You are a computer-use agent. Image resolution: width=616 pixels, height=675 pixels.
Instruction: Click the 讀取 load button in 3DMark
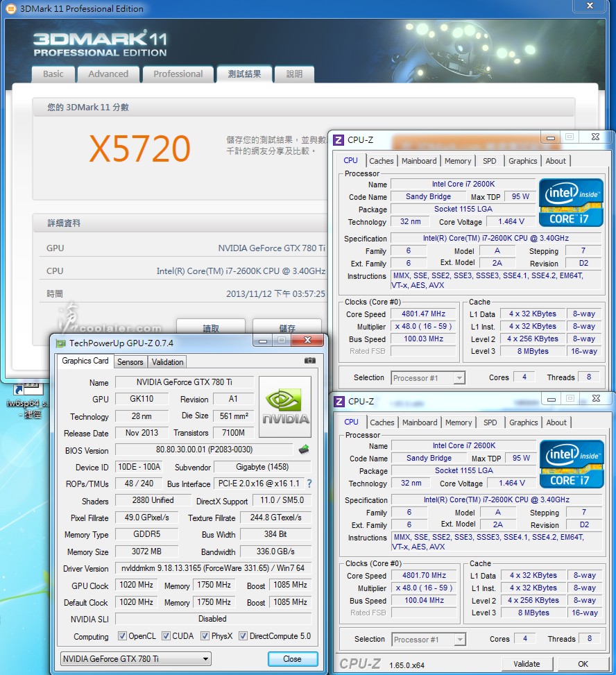pyautogui.click(x=211, y=327)
